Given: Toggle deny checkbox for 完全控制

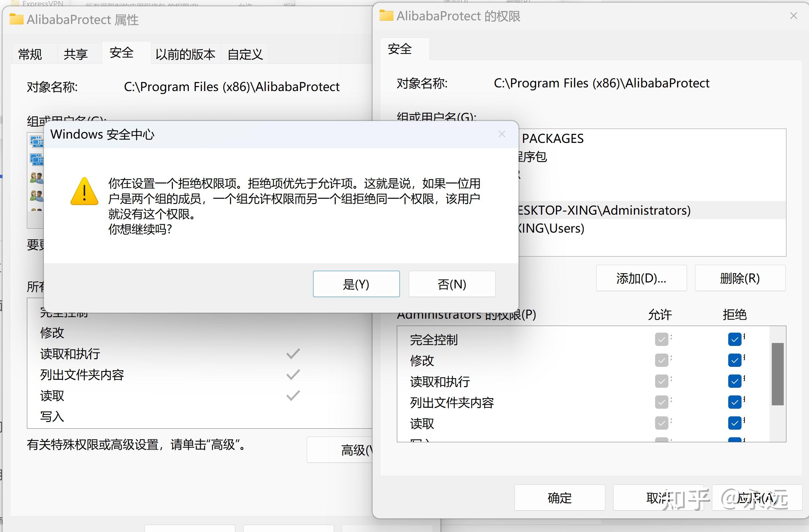Looking at the screenshot, I should (735, 339).
